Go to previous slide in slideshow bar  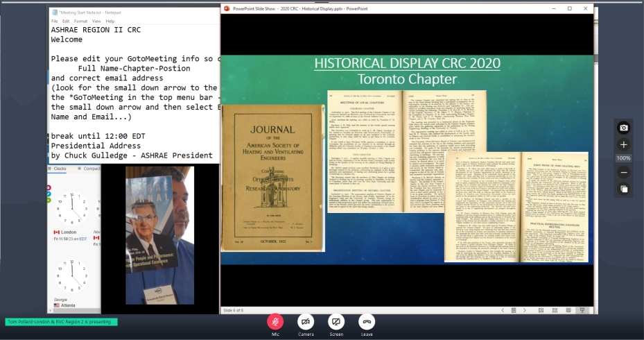point(503,310)
